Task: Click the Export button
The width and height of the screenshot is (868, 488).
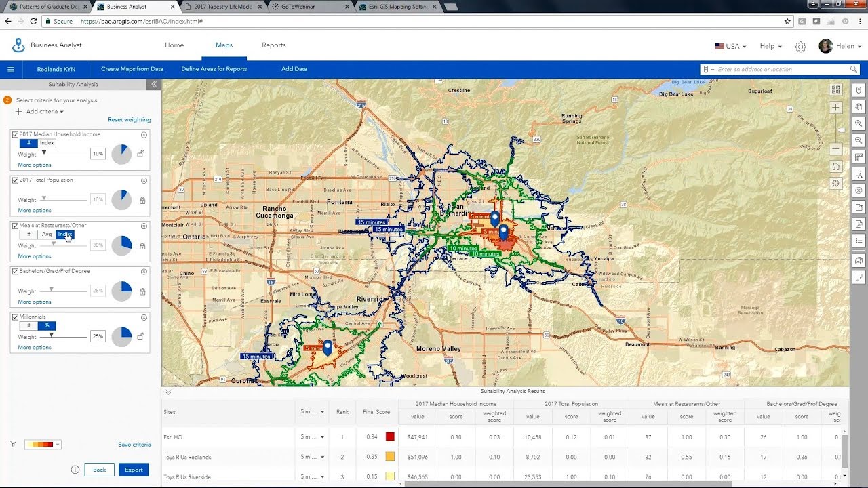Action: (134, 470)
